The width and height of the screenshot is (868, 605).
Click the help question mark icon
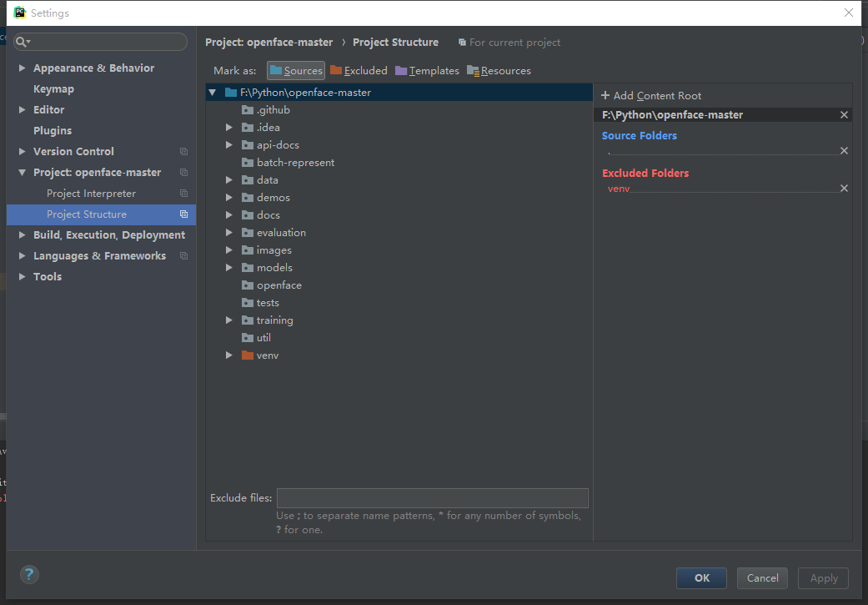(29, 574)
